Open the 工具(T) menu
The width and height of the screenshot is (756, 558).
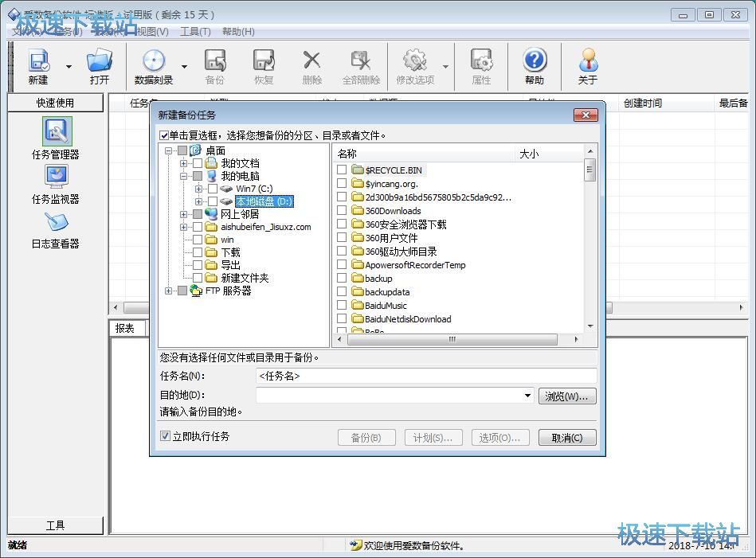(195, 31)
